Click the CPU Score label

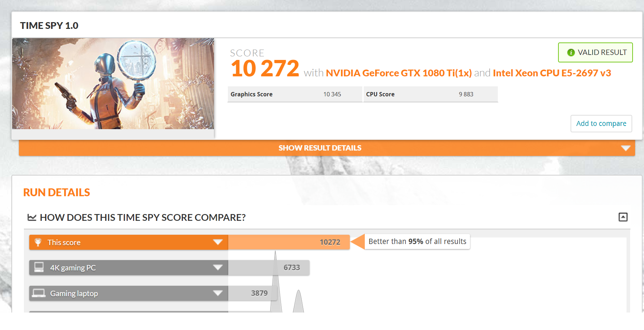[x=380, y=94]
